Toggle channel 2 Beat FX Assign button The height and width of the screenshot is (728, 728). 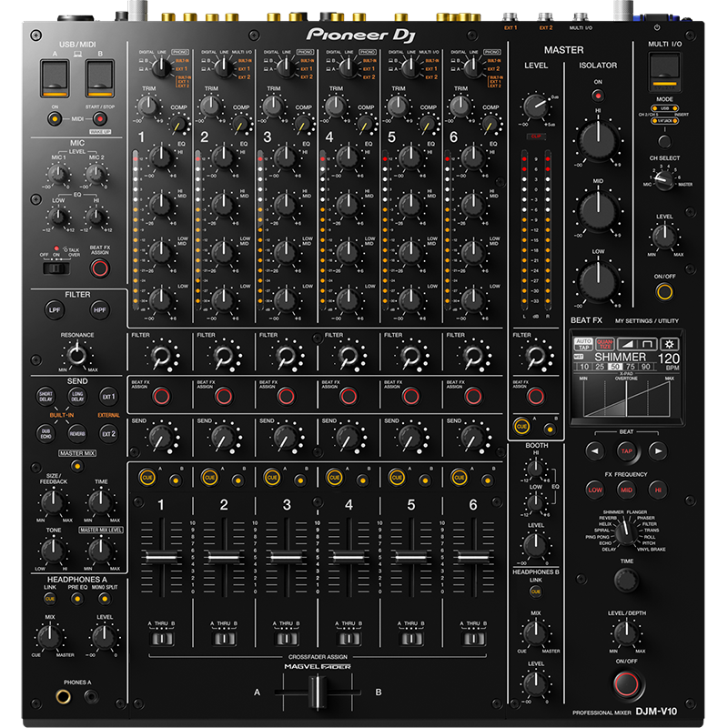(224, 396)
